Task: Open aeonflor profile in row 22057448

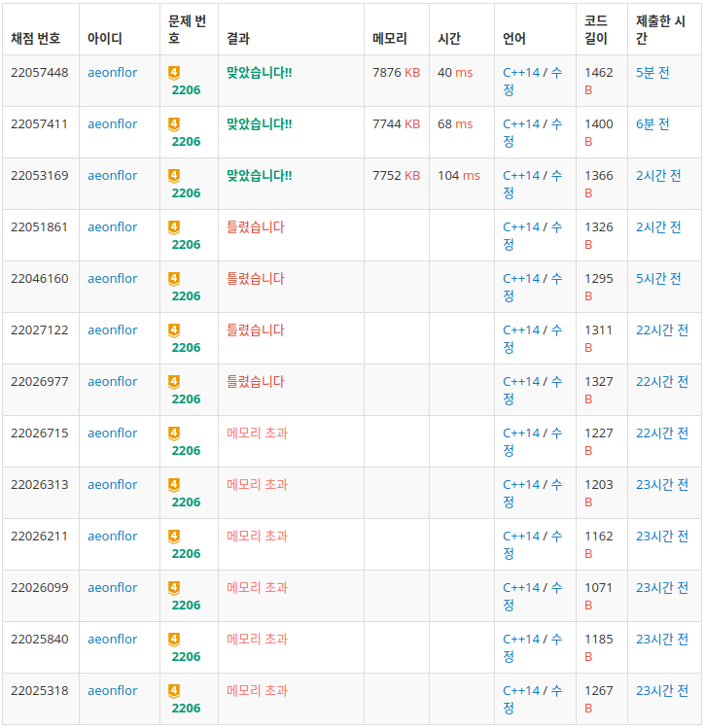Action: 113,73
